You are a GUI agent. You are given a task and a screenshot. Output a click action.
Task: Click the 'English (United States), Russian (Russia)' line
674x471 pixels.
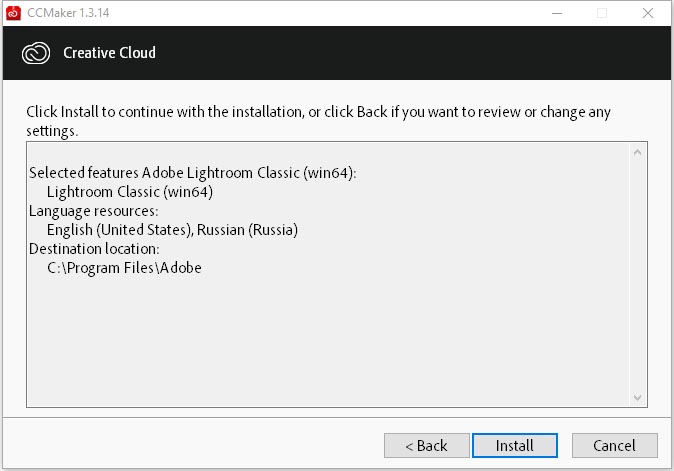tap(172, 230)
